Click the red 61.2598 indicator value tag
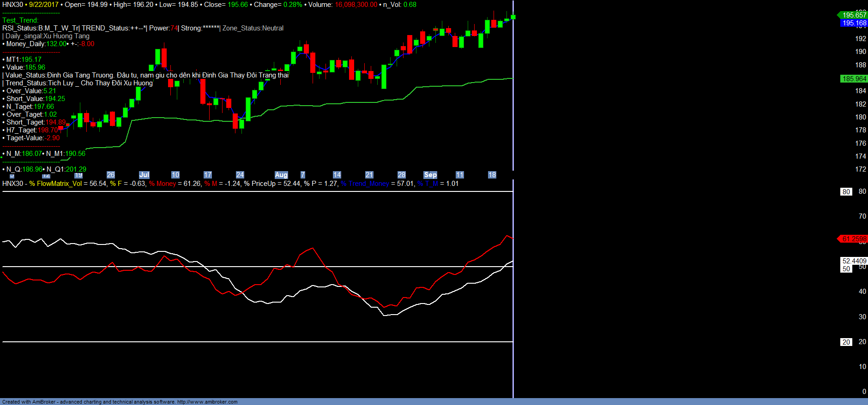This screenshot has width=868, height=405. tap(854, 239)
